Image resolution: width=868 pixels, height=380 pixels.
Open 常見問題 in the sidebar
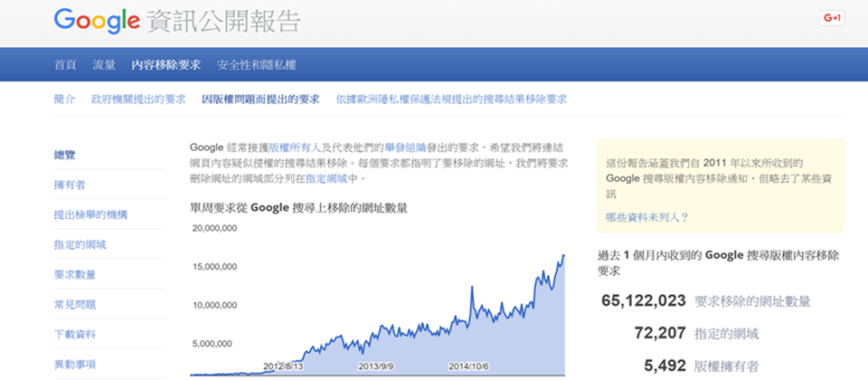pos(75,305)
